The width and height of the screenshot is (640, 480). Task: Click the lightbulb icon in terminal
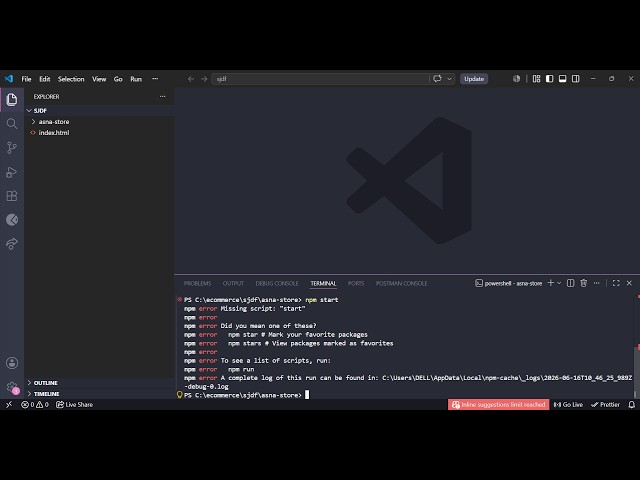(180, 395)
